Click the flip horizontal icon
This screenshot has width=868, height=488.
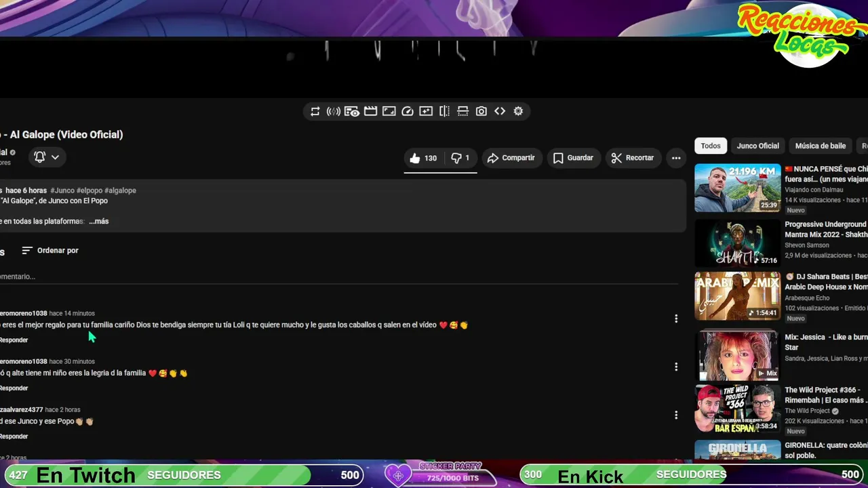(x=444, y=111)
